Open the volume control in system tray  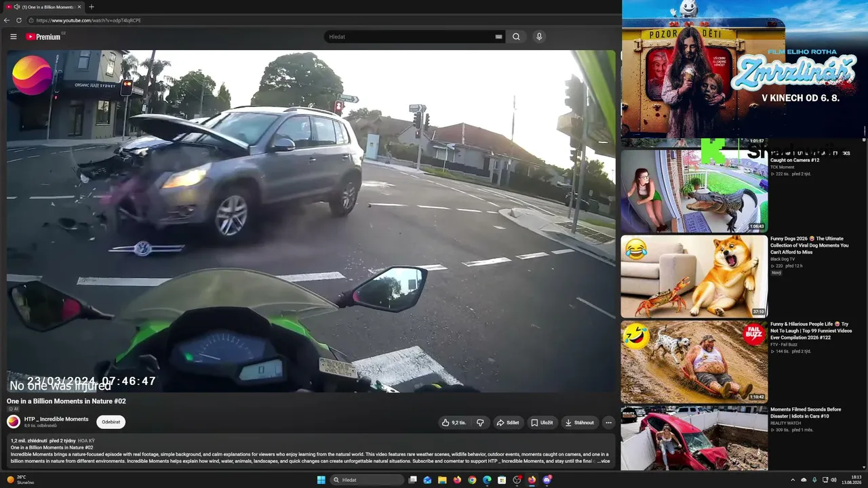835,480
